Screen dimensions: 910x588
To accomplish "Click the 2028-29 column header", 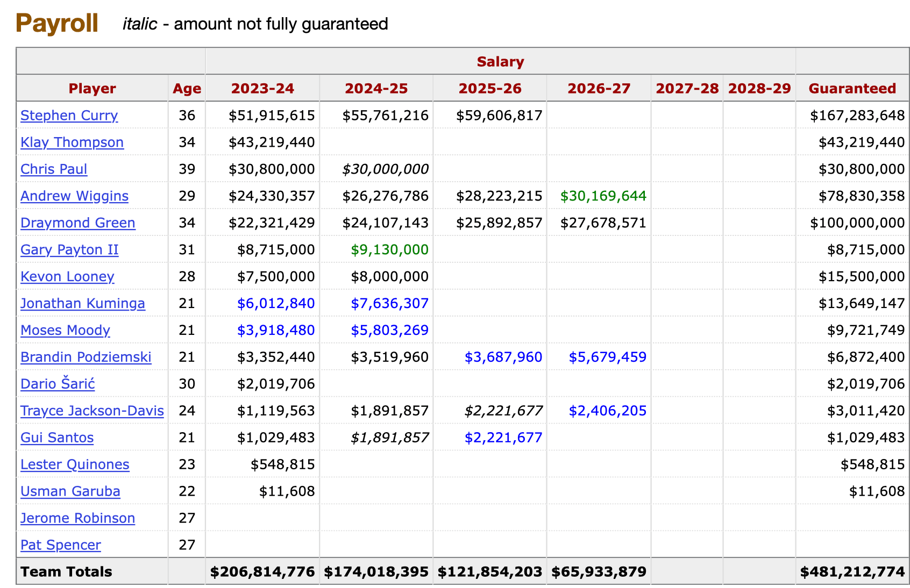I will coord(759,89).
